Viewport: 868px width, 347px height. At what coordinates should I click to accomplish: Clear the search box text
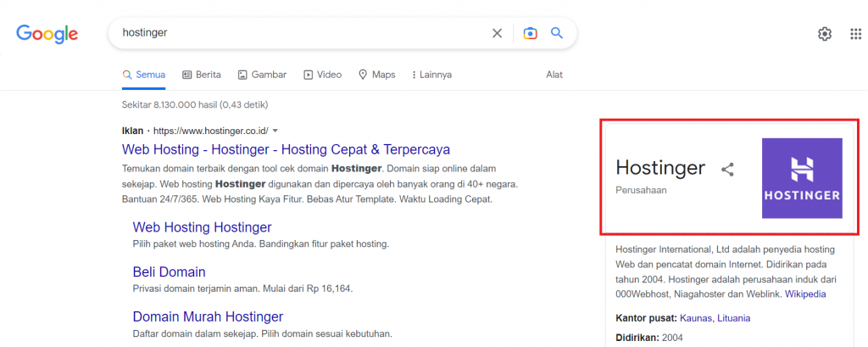click(498, 33)
